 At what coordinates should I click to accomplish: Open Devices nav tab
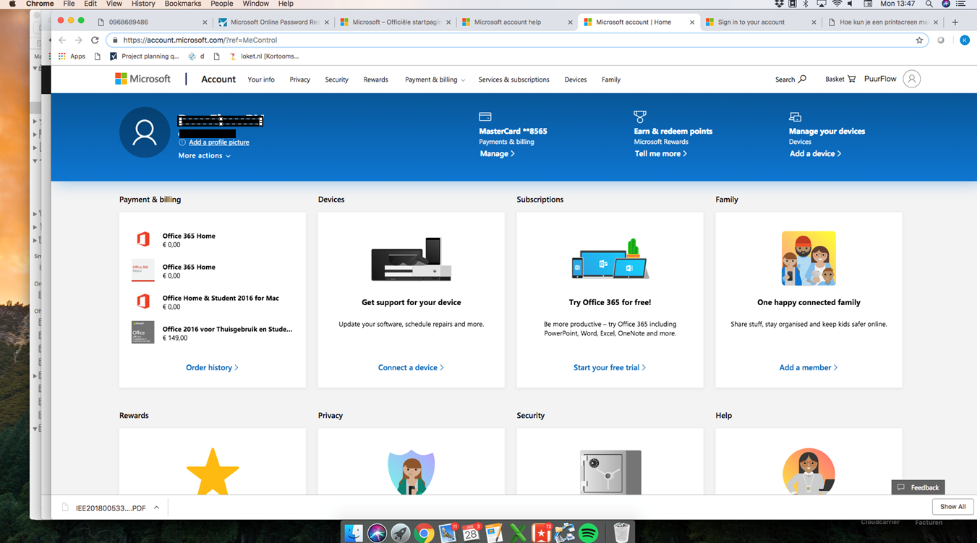pyautogui.click(x=576, y=80)
